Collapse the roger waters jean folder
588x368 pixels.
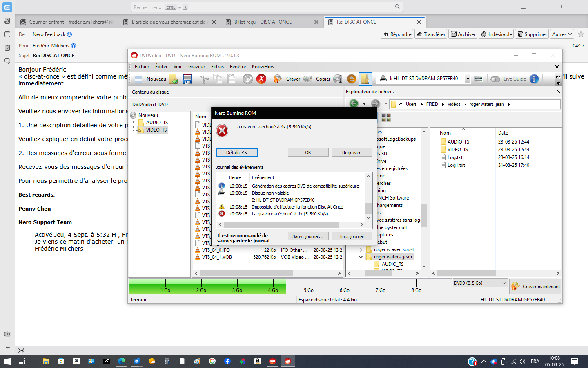click(361, 257)
